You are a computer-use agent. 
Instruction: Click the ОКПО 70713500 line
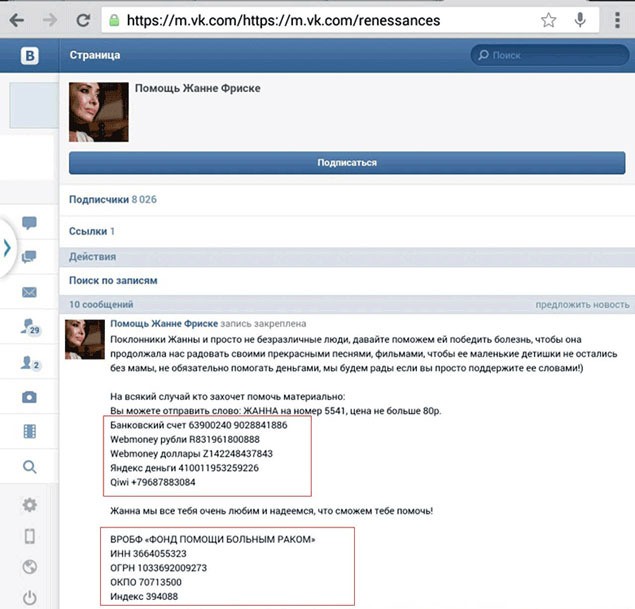[x=146, y=582]
